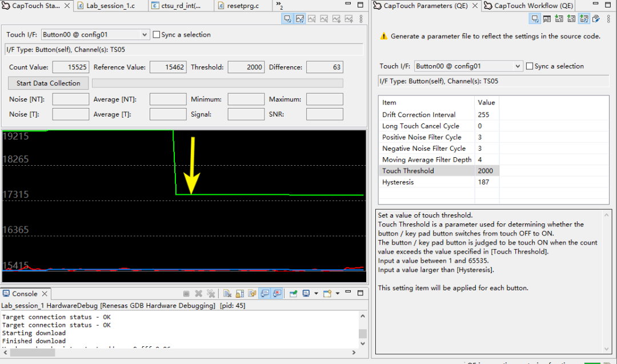
Task: Click the Count Value field showing 15525
Action: (70, 67)
